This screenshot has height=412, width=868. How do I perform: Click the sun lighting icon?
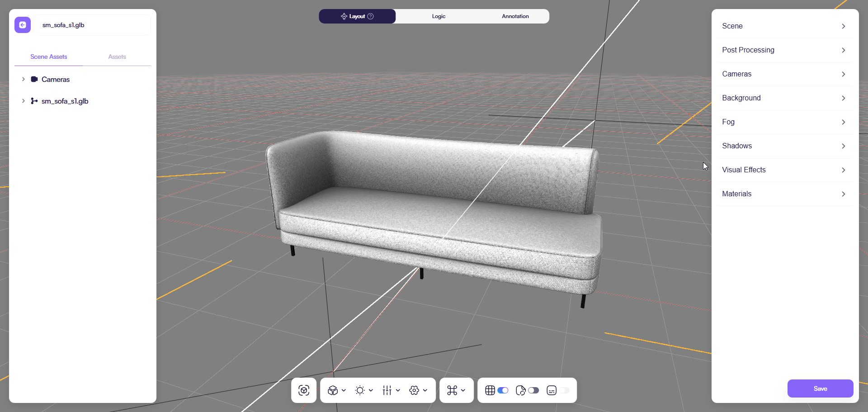click(x=360, y=390)
